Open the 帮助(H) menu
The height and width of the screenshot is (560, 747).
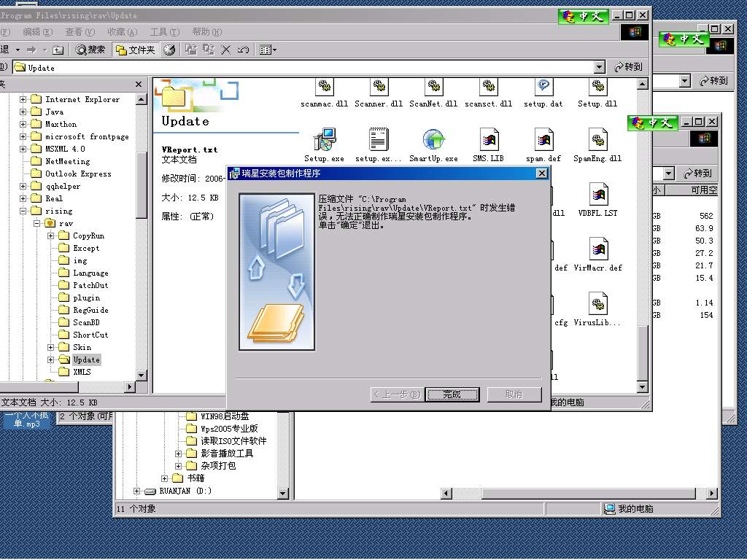click(x=206, y=32)
